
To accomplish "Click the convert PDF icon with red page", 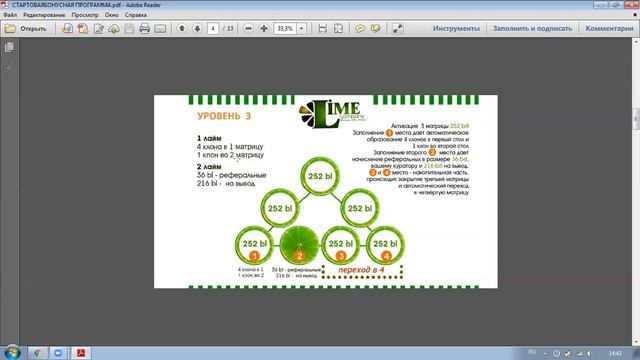I will tap(83, 29).
